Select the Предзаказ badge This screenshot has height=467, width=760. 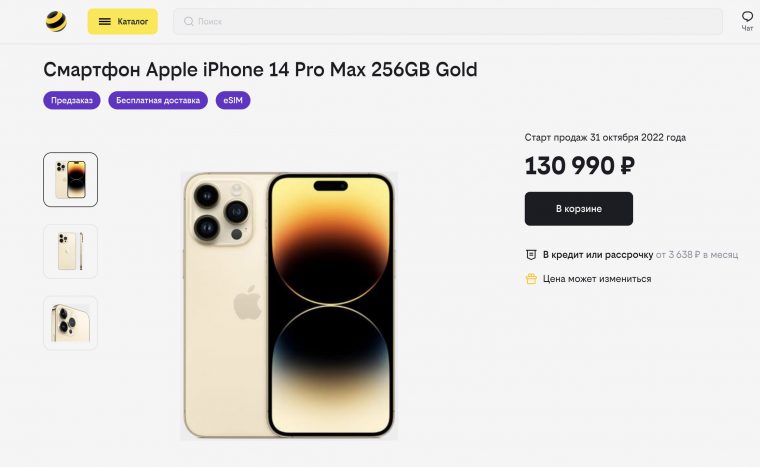(x=72, y=100)
